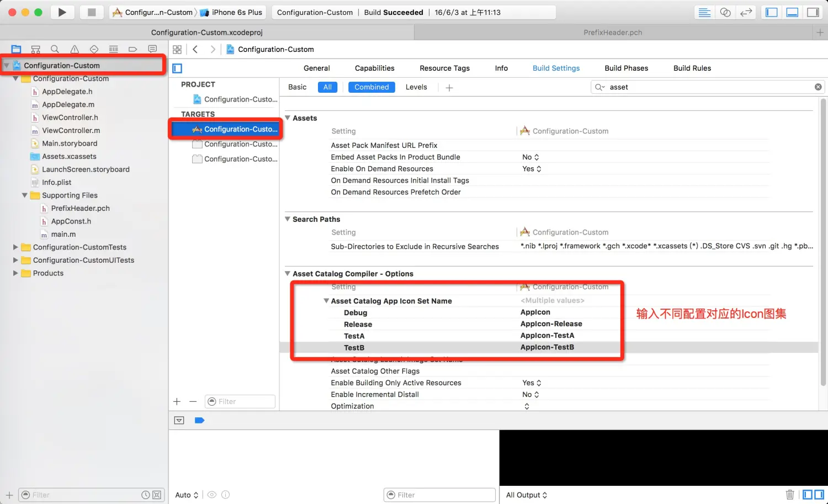This screenshot has height=504, width=828.
Task: Open the Test navigator
Action: click(x=94, y=49)
